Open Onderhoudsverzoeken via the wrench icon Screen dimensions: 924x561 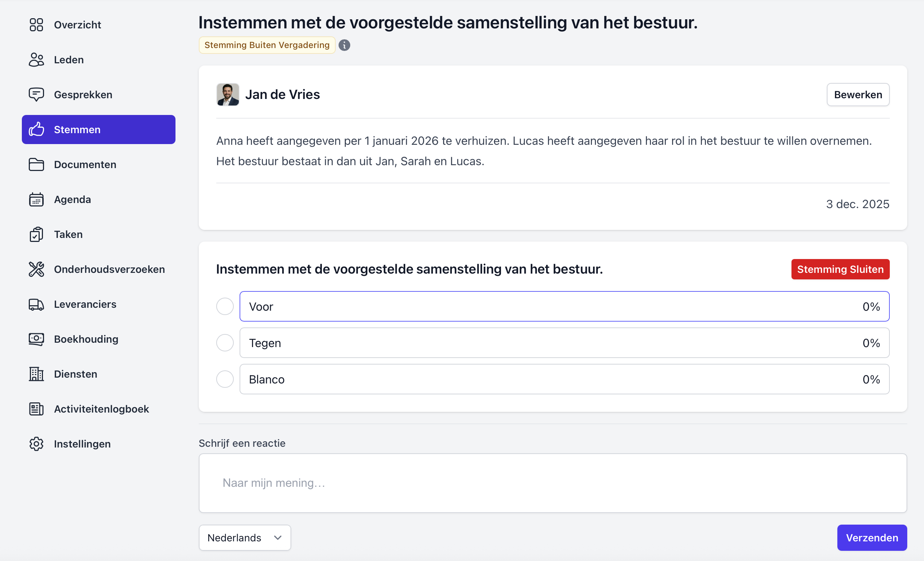pyautogui.click(x=36, y=269)
